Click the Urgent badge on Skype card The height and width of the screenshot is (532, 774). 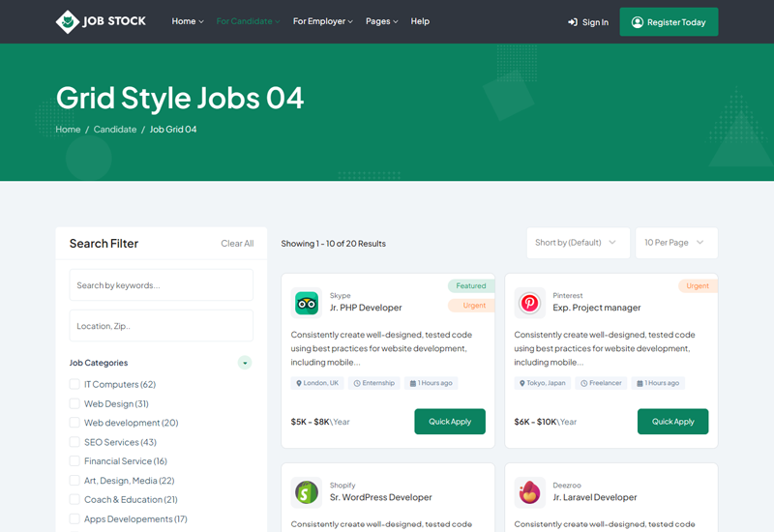471,306
